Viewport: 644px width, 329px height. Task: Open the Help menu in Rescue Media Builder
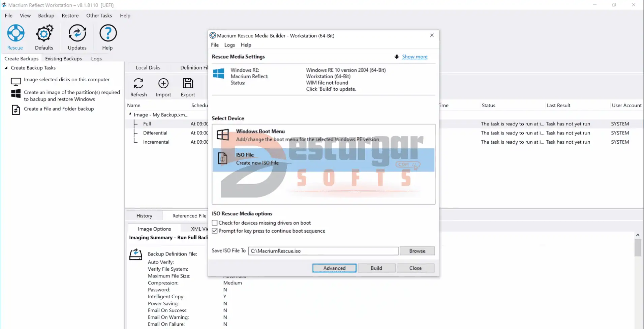click(x=246, y=45)
